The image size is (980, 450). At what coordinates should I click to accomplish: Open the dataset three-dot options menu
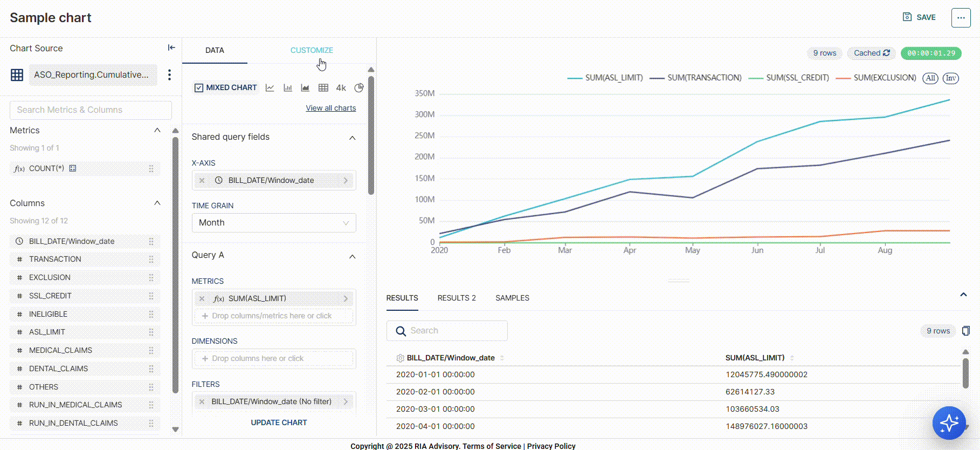point(169,75)
